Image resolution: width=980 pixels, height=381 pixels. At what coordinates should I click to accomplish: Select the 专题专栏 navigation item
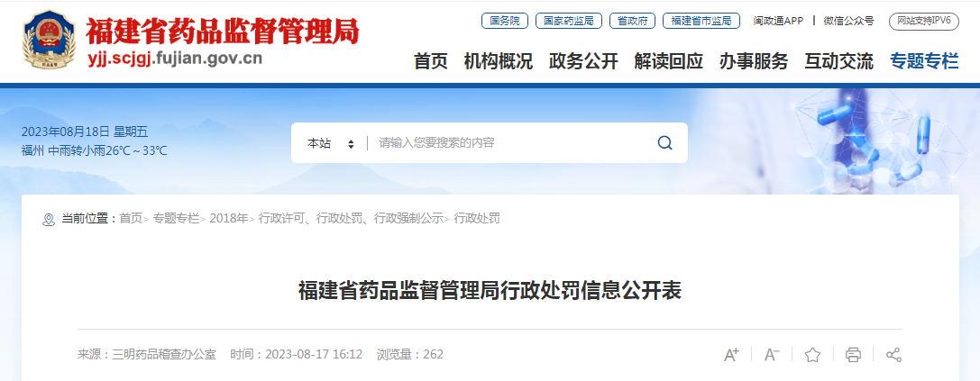924,61
